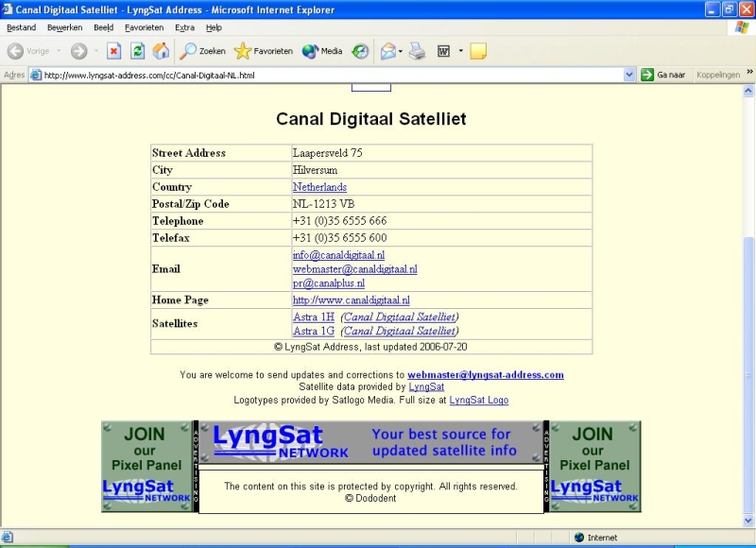Click the Hilversum city cell

441,170
